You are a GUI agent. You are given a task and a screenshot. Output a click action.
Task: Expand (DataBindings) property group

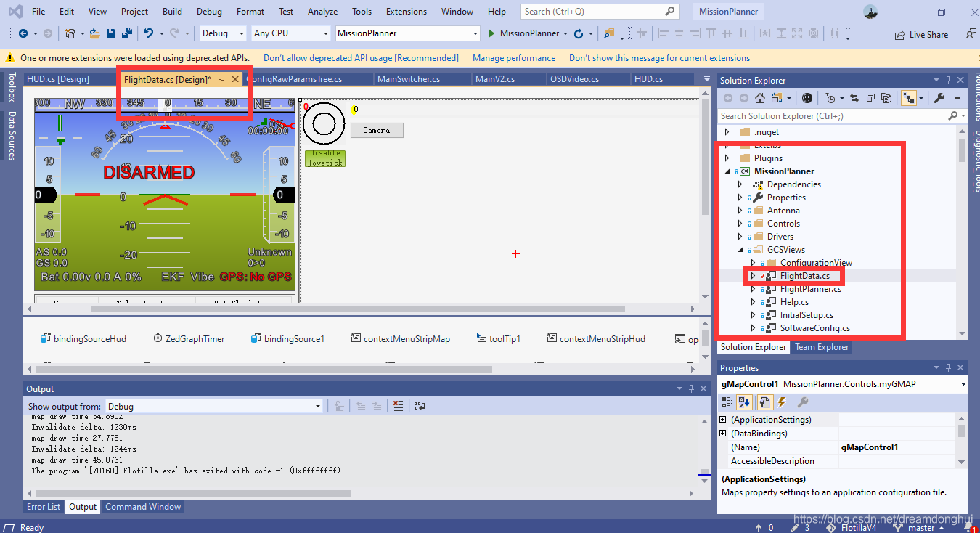(723, 434)
